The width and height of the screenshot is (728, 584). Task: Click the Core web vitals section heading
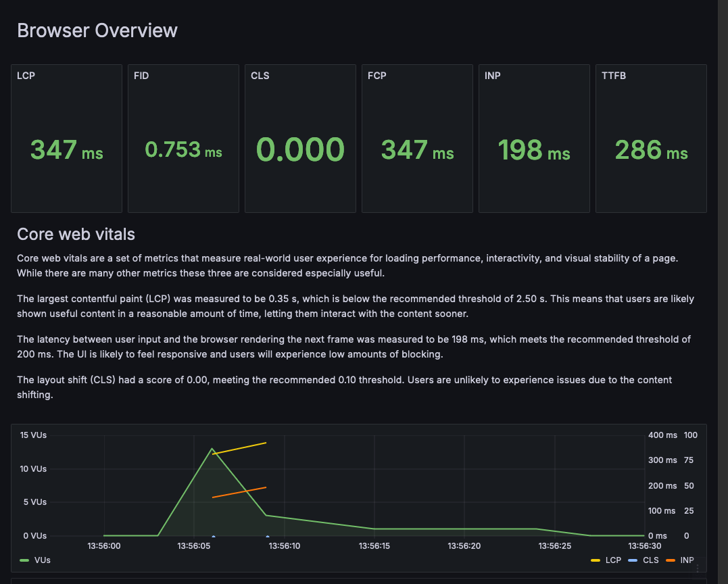pyautogui.click(x=76, y=234)
